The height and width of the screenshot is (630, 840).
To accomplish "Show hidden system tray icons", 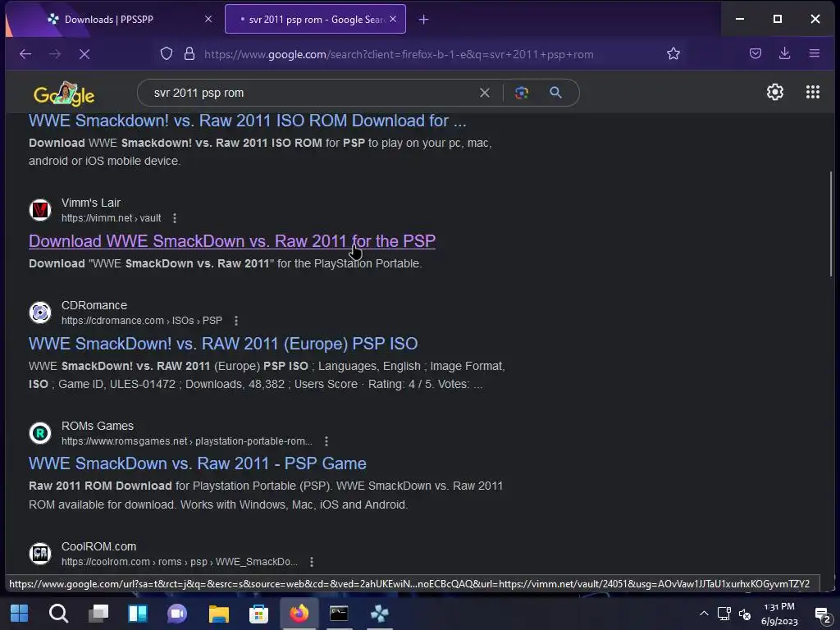I will tap(704, 614).
